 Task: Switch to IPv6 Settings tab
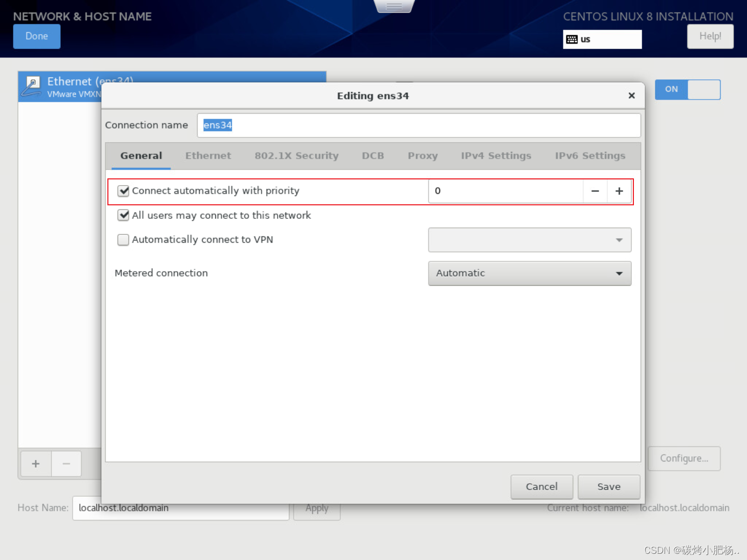590,156
